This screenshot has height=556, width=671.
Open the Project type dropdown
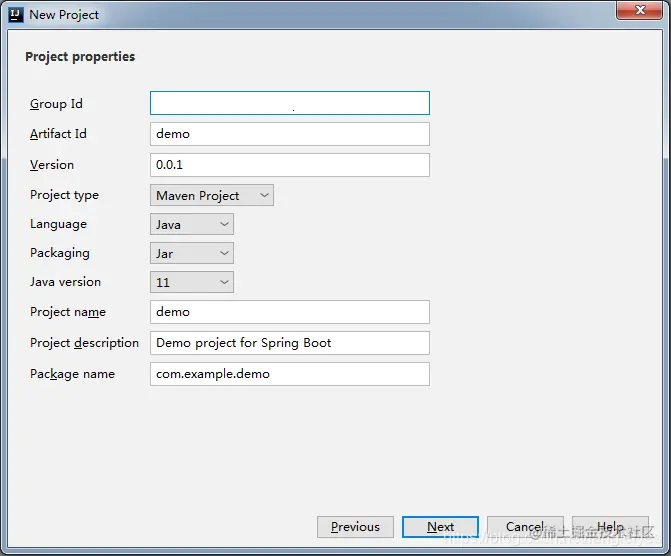[212, 195]
